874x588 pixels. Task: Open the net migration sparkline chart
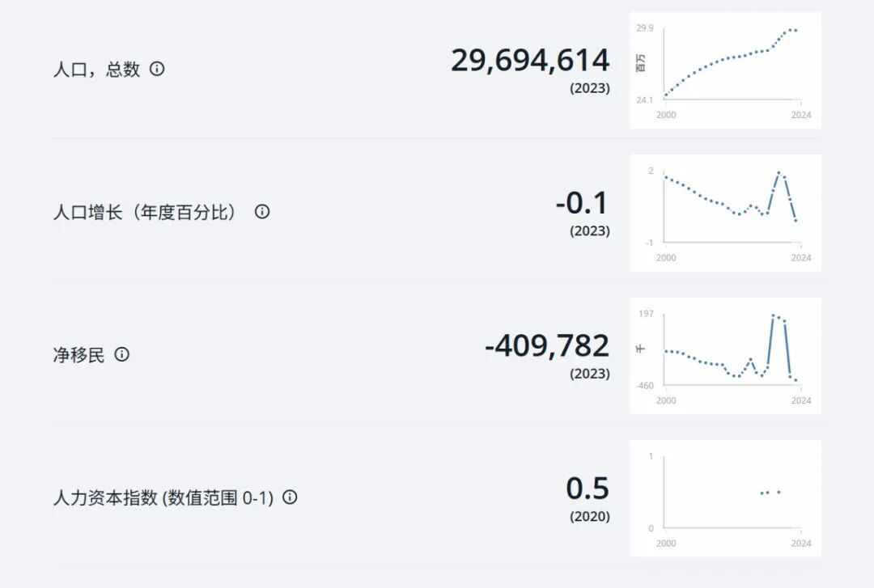point(725,356)
